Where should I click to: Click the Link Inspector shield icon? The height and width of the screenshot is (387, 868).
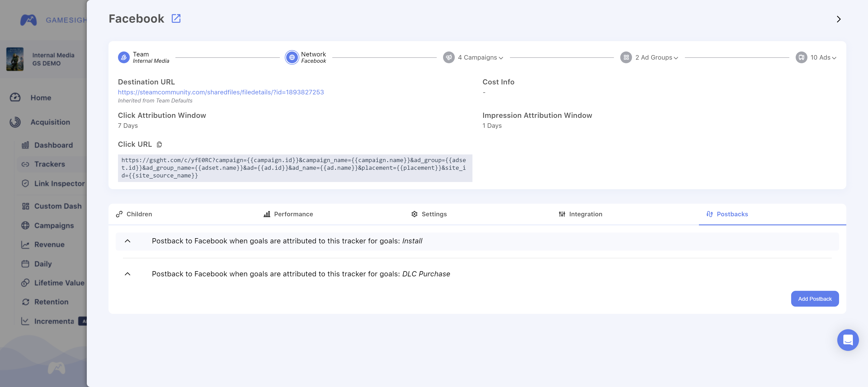(x=25, y=183)
